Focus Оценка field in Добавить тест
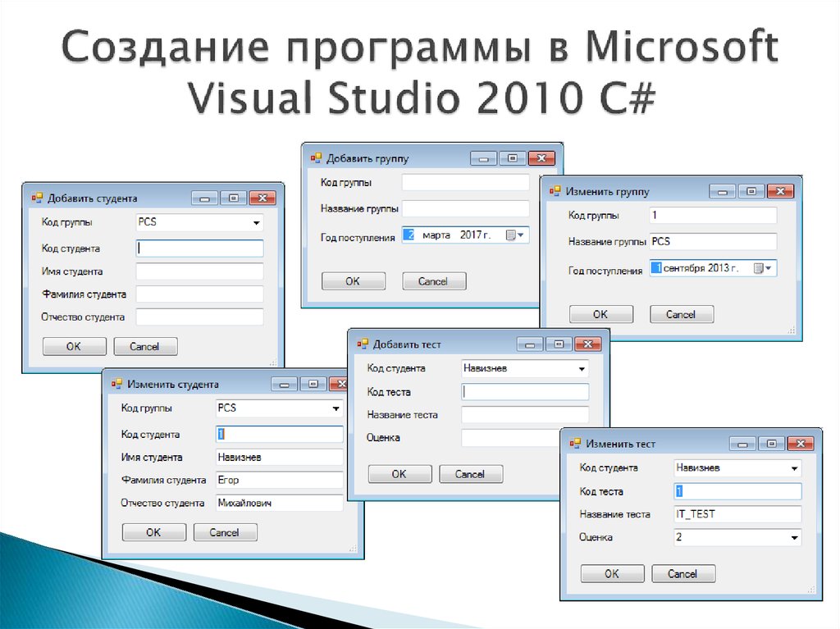This screenshot has width=840, height=629. [x=512, y=438]
